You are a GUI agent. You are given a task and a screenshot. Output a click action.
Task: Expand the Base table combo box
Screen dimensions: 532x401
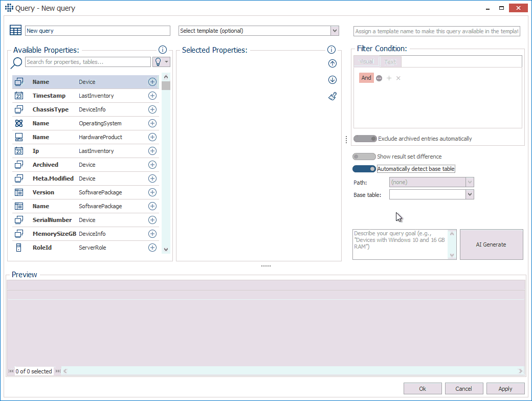click(470, 195)
